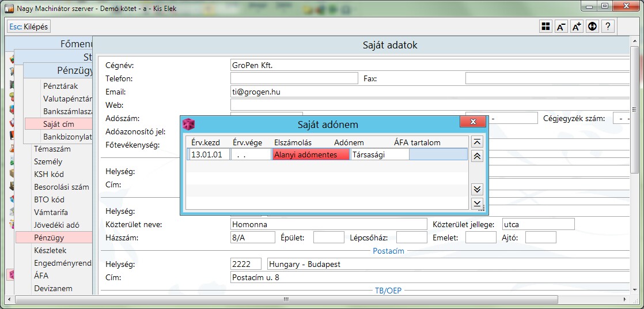644x309 pixels.
Task: Click the empty Ajtó input field
Action: 540,238
